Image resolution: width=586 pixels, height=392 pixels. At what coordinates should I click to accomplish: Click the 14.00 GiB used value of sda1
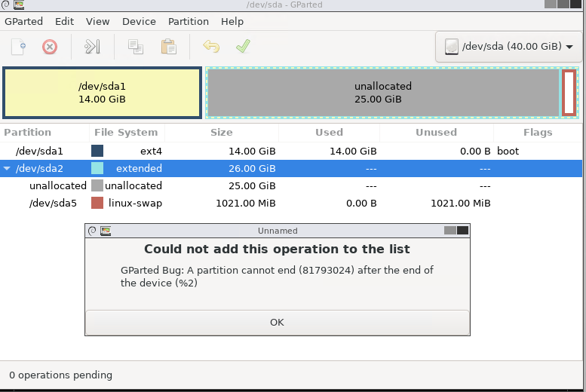(353, 151)
